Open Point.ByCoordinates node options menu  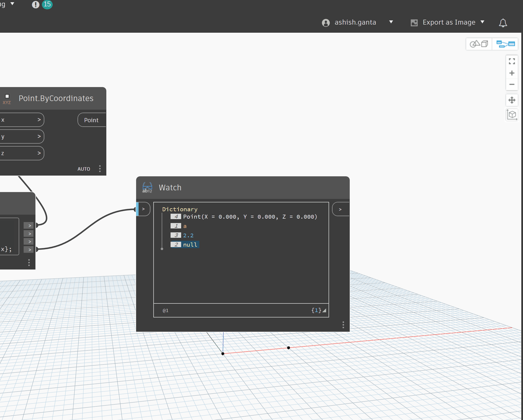coord(100,169)
